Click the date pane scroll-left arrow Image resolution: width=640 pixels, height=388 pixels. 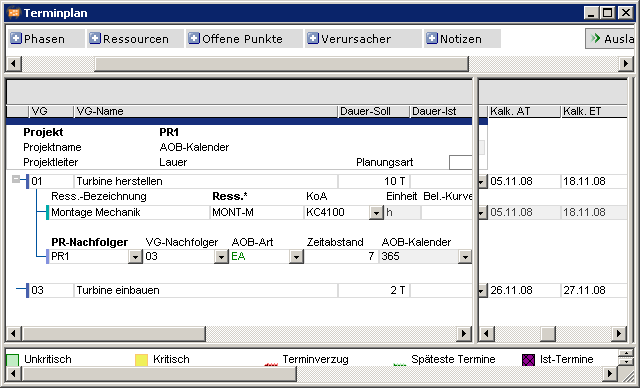(x=486, y=334)
